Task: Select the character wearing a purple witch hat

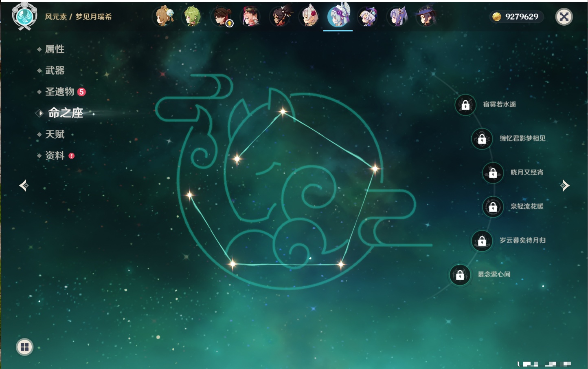Action: [x=426, y=17]
